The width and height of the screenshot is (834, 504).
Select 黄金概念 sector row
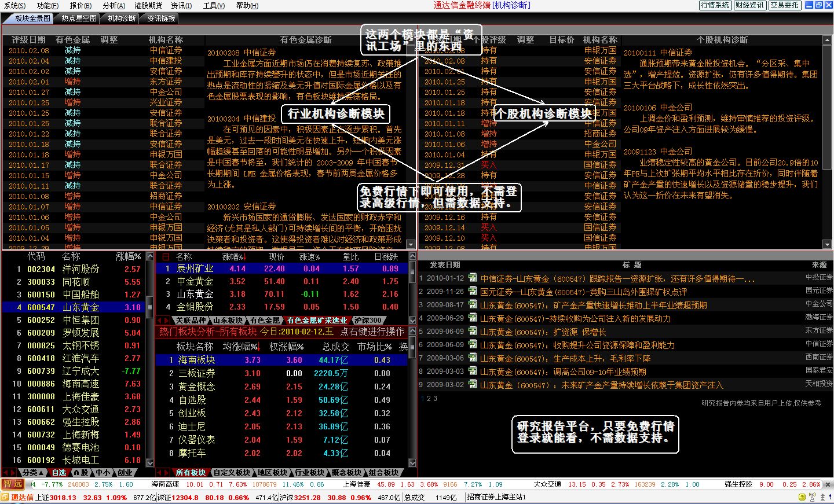click(x=282, y=387)
